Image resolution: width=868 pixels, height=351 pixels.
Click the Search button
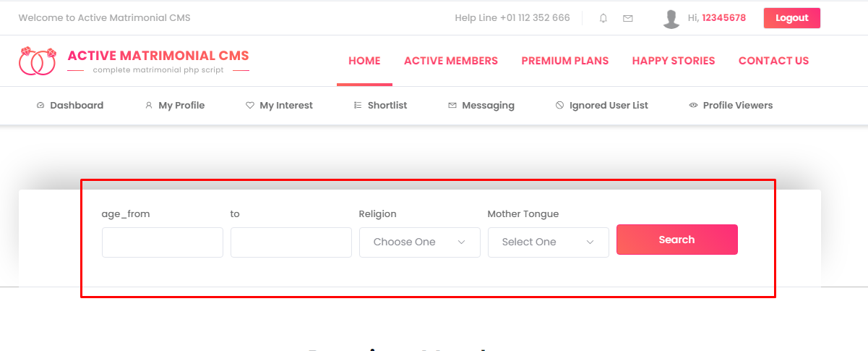pyautogui.click(x=677, y=240)
